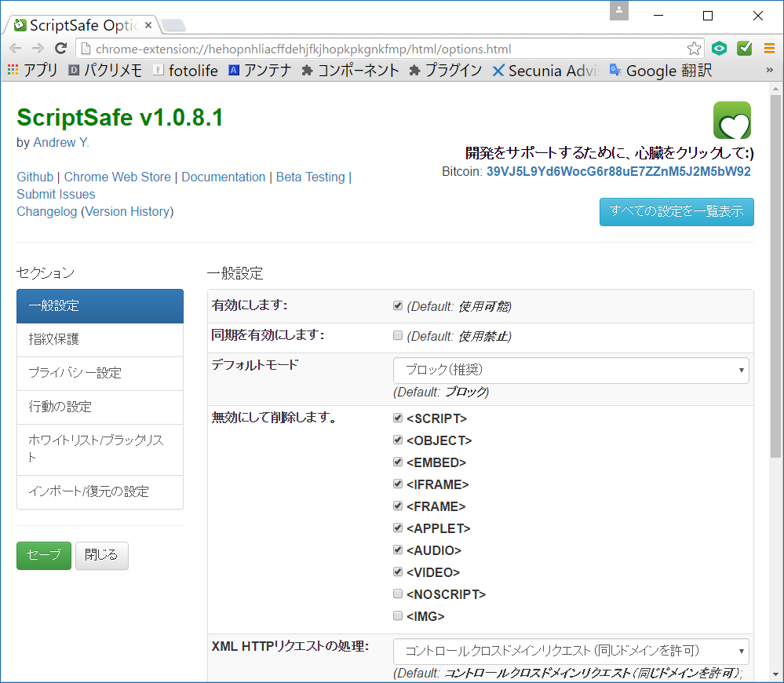Image resolution: width=784 pixels, height=683 pixels.
Task: Click the セーブ button
Action: pos(43,555)
